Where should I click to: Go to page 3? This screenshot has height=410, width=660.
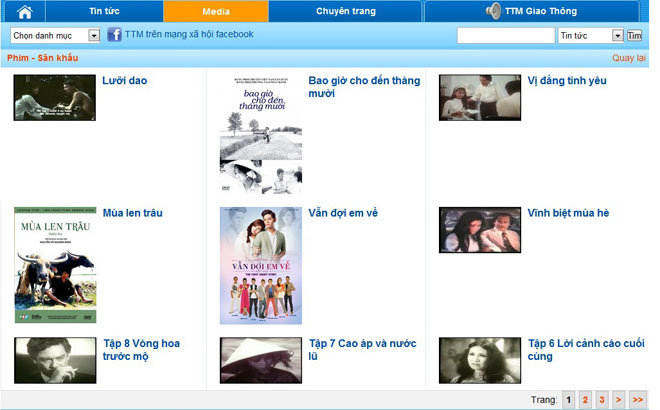[602, 400]
